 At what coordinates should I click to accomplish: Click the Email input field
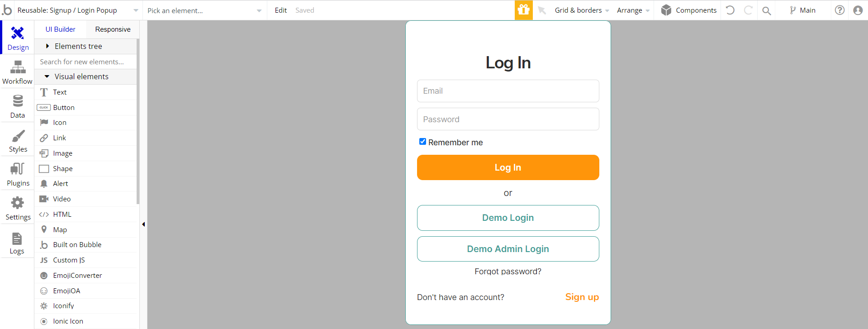[x=508, y=91]
